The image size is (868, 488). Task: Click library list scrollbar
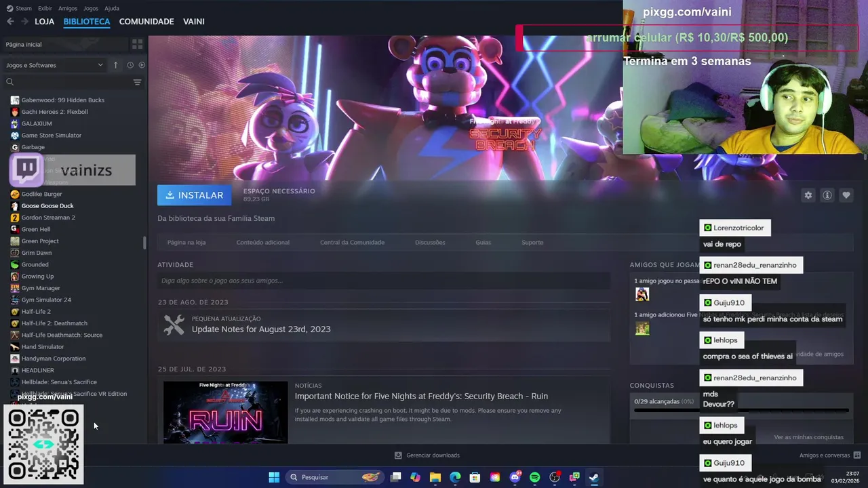point(144,243)
